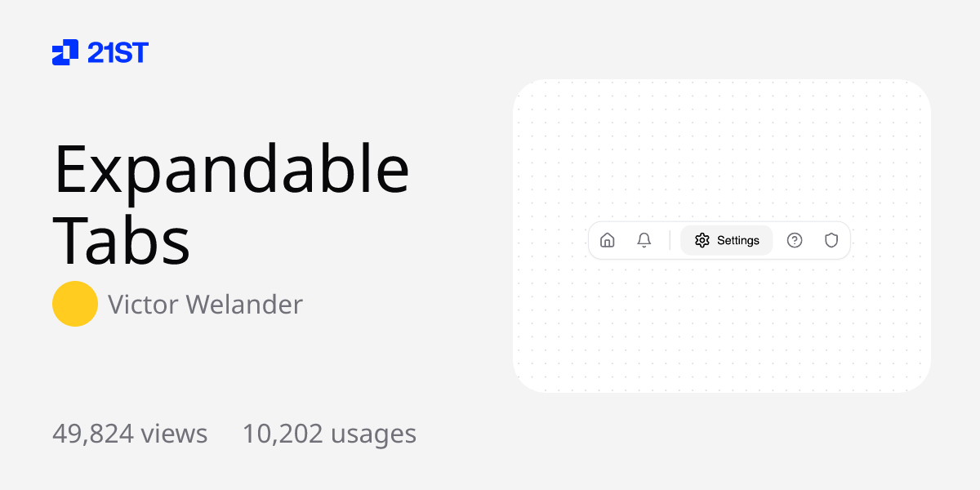980x490 pixels.
Task: Open help with the question mark icon
Action: click(x=795, y=240)
